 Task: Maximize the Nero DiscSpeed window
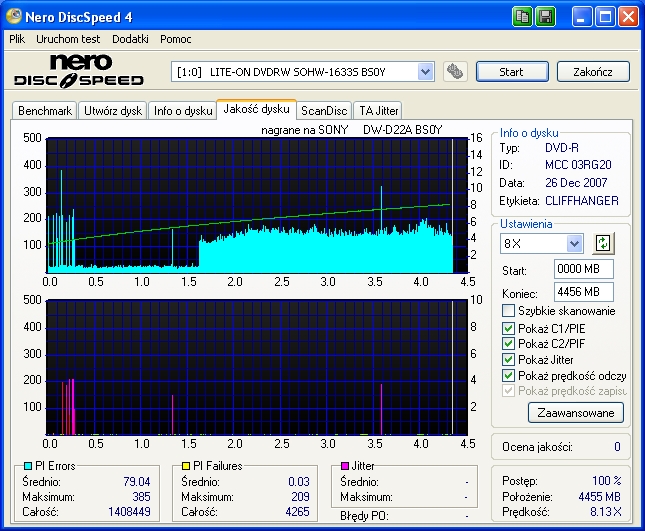[605, 17]
